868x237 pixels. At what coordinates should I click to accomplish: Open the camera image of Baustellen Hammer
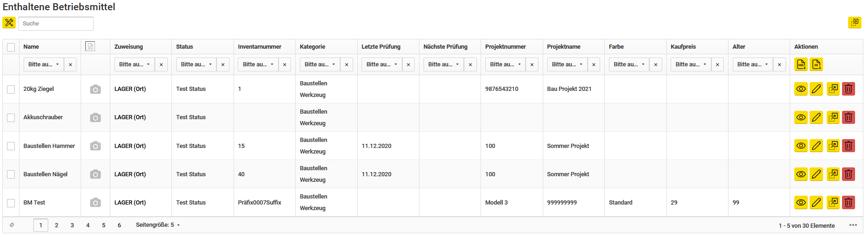95,146
